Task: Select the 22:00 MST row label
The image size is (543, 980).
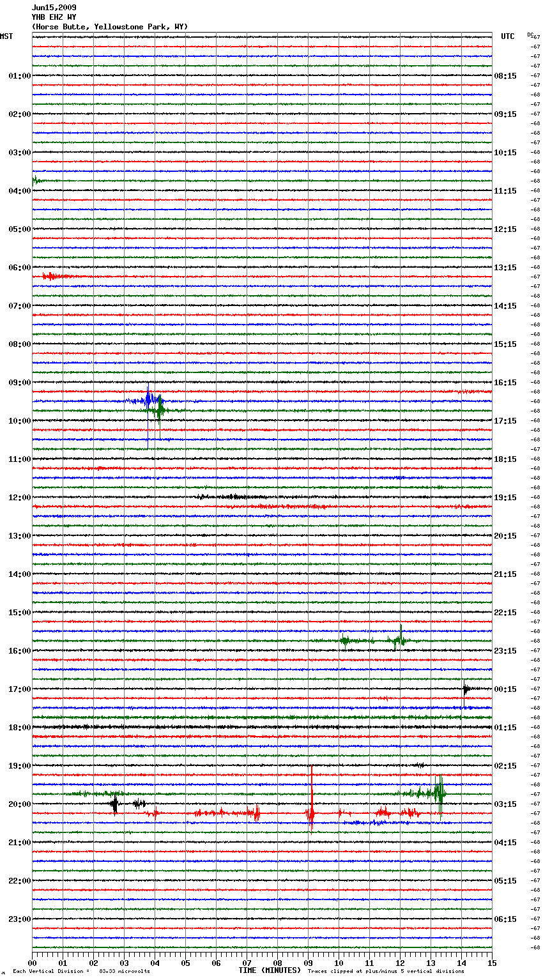Action: click(x=20, y=881)
